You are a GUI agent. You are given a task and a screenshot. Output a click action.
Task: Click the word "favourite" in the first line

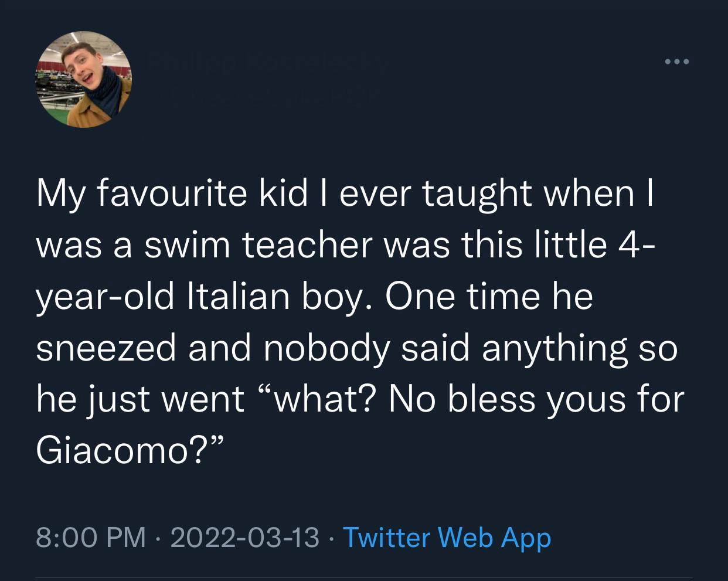coord(173,194)
